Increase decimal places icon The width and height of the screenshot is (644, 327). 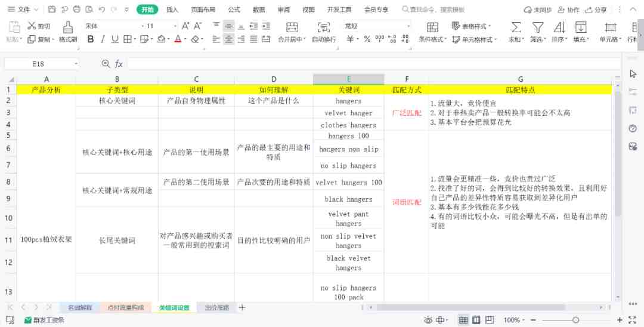[392, 39]
